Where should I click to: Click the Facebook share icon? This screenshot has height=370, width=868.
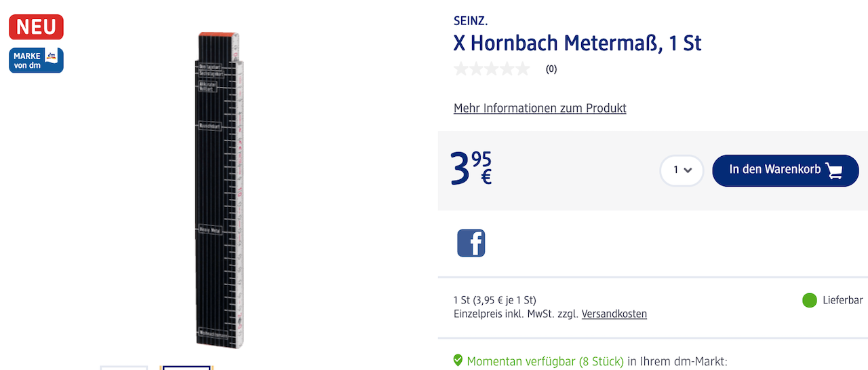(471, 243)
